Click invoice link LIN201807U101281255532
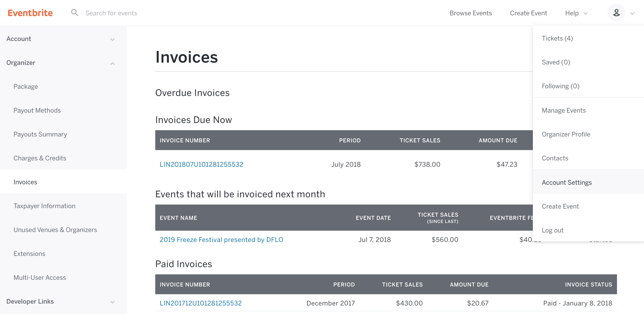644x314 pixels. pos(201,164)
